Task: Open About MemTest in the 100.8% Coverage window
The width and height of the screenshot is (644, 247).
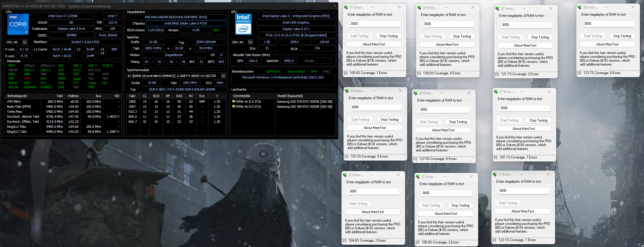Action: pyautogui.click(x=446, y=214)
